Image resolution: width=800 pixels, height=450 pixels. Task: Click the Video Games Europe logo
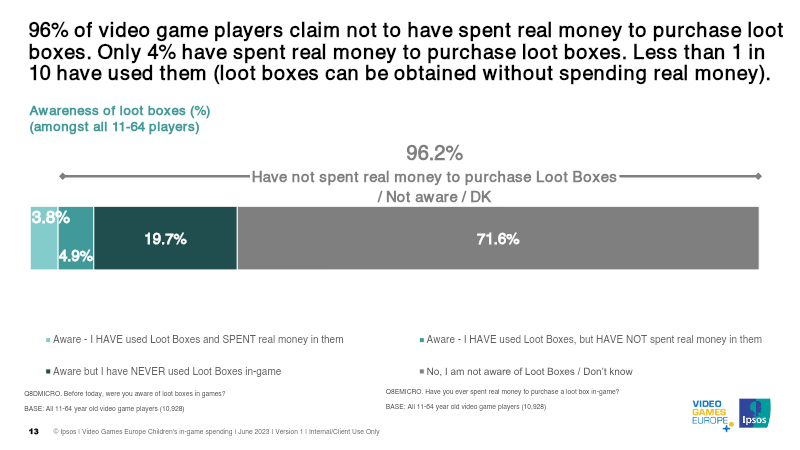(x=712, y=415)
